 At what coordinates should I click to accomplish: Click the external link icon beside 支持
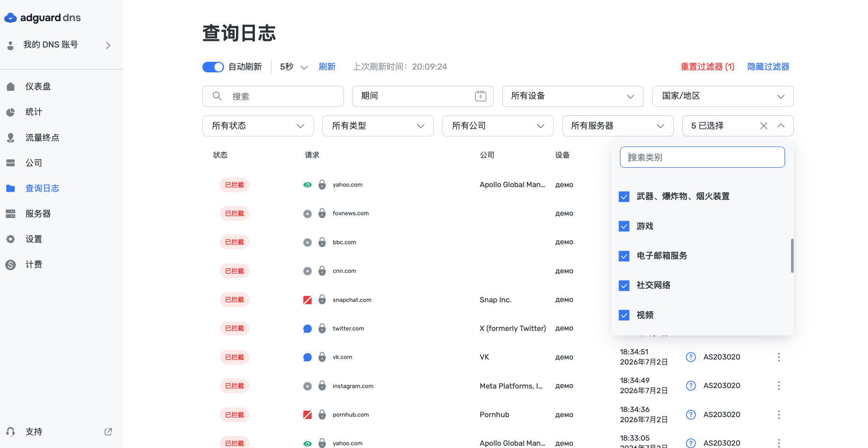108,432
